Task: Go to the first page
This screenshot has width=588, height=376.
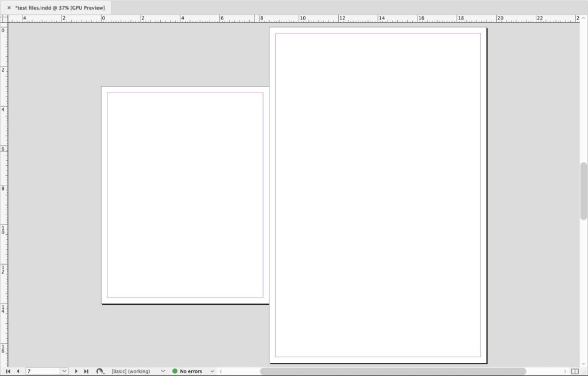Action: [8, 371]
